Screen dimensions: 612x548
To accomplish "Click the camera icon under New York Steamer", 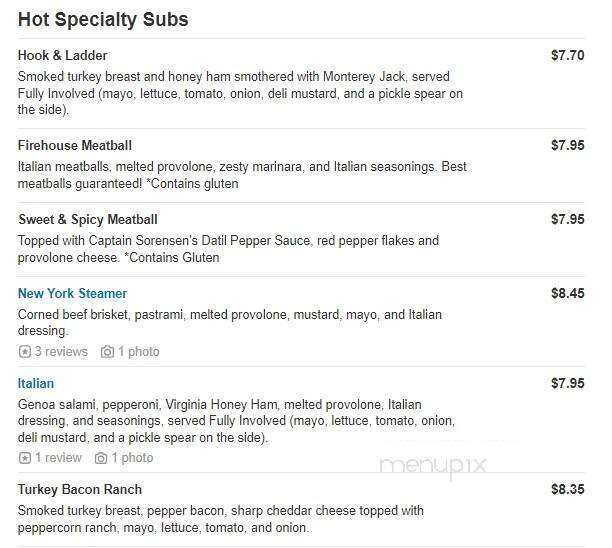I will pos(108,352).
